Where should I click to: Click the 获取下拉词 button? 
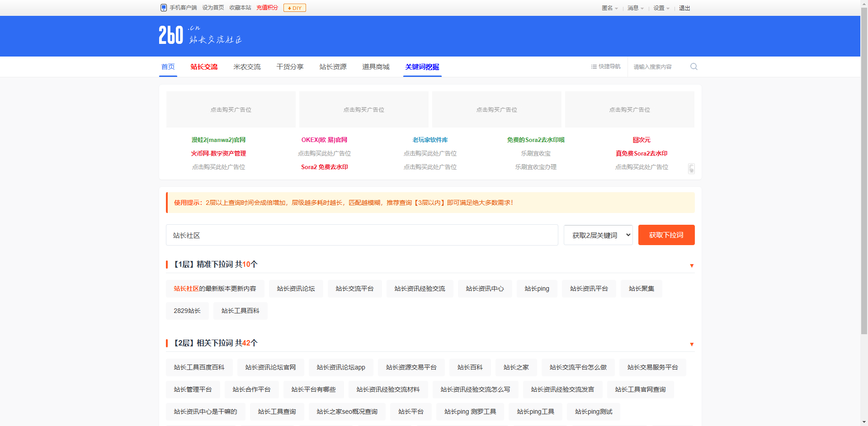(x=666, y=235)
